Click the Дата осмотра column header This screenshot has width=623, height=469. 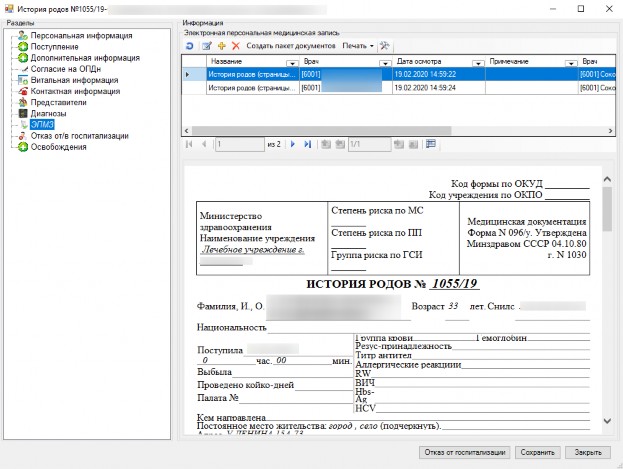439,61
